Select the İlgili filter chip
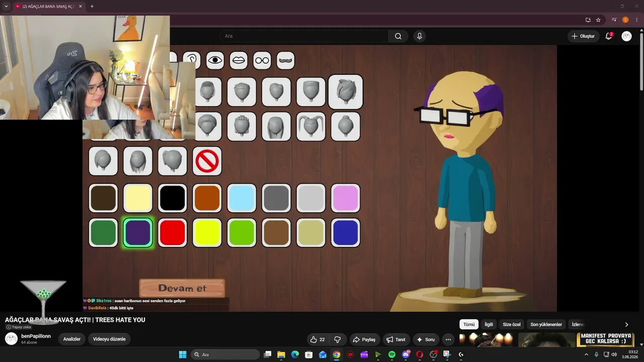The image size is (644, 362). [489, 324]
